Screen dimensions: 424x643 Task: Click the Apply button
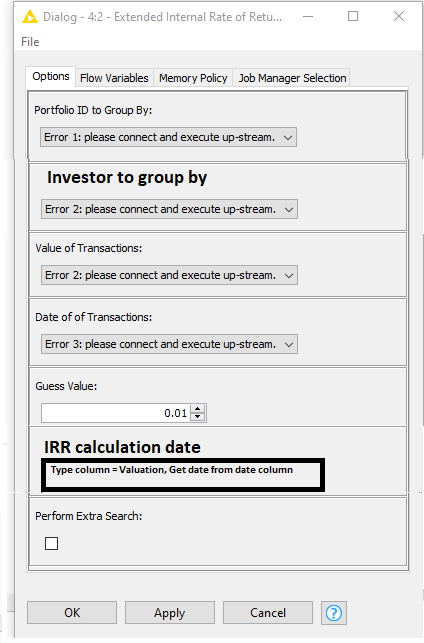tap(170, 613)
